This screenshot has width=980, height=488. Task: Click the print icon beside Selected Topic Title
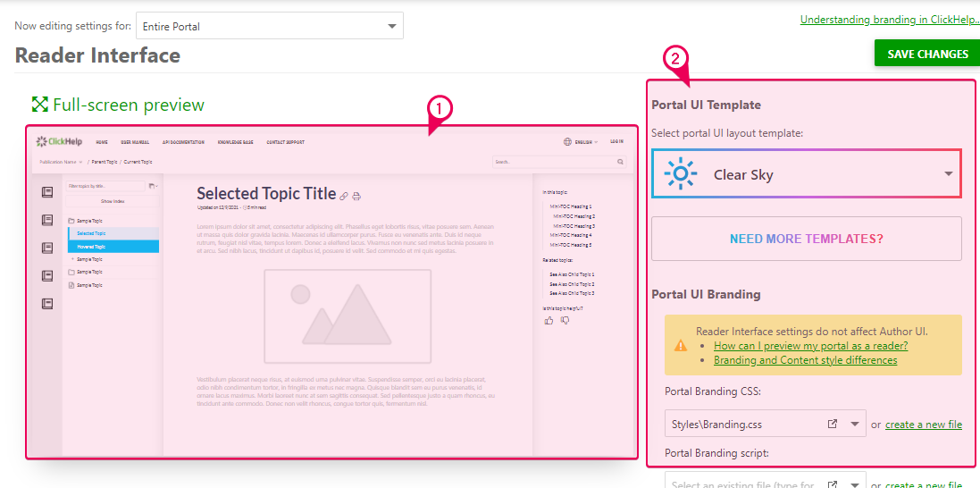(x=356, y=196)
